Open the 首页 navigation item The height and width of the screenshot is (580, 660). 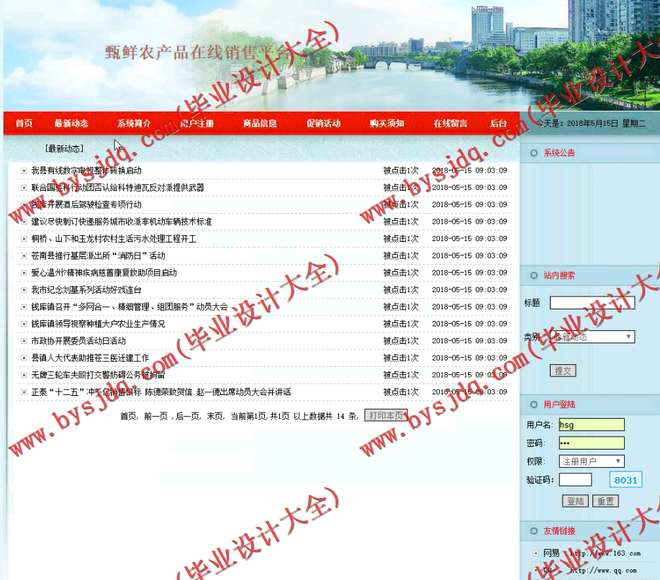(24, 123)
